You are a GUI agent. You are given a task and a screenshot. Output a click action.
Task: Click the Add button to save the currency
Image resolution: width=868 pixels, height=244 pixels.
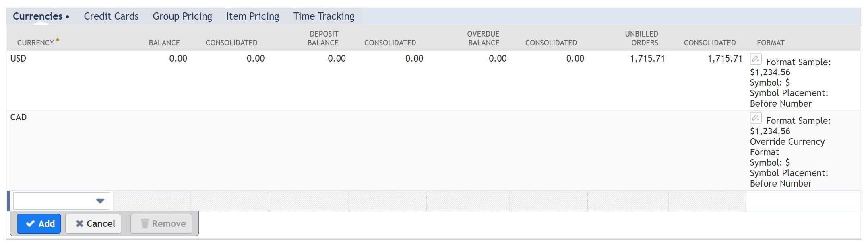click(39, 223)
